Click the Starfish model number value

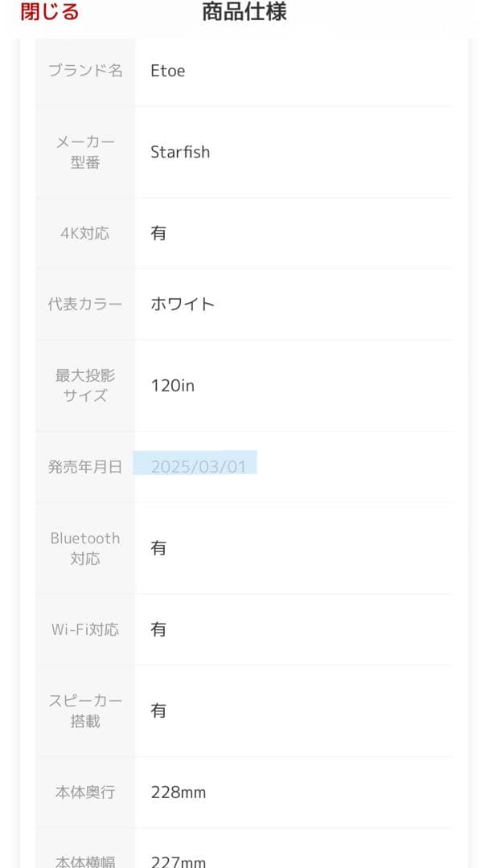pyautogui.click(x=182, y=152)
